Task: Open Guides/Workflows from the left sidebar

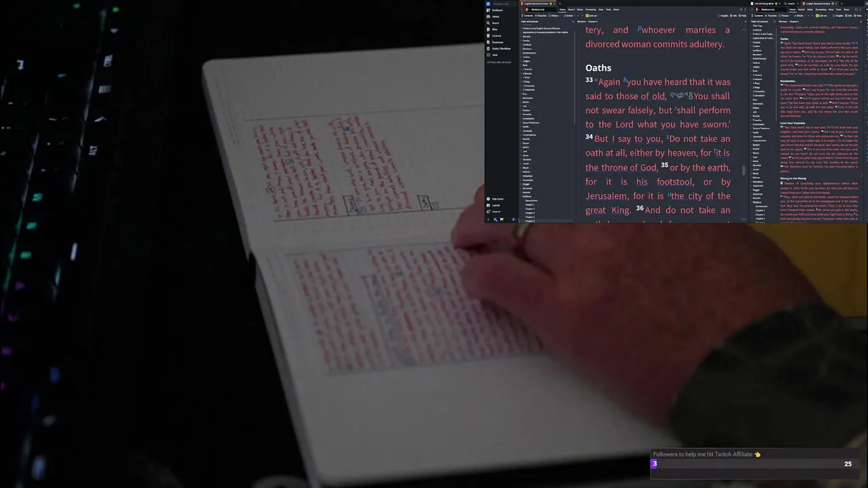Action: point(500,49)
